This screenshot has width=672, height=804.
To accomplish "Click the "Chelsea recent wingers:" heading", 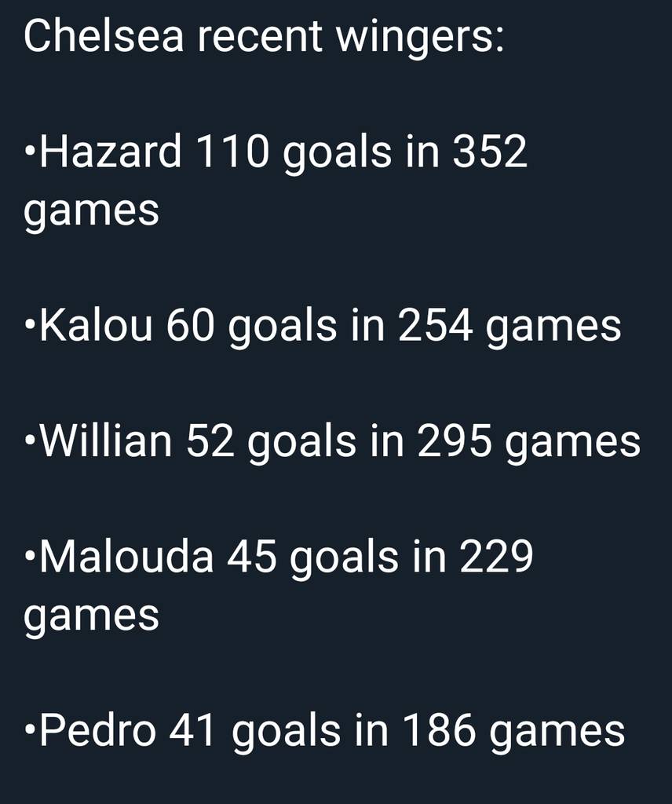I will (264, 37).
